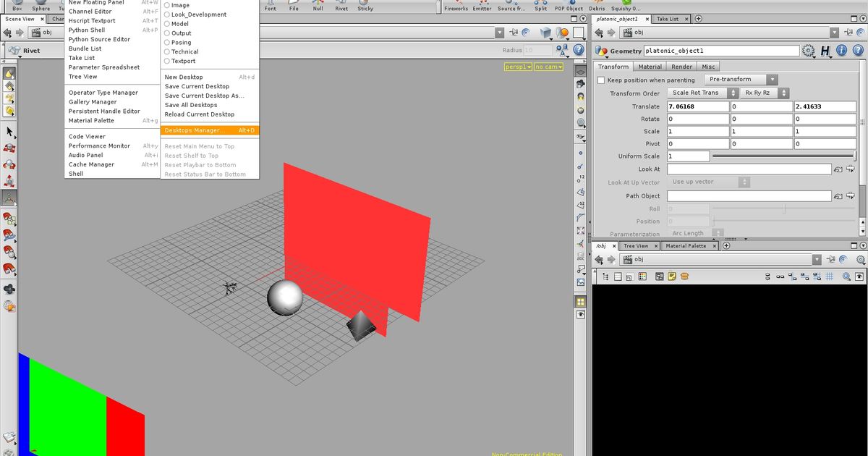Image resolution: width=868 pixels, height=456 pixels.
Task: Adjust the Uniform Scale slider
Action: [x=784, y=156]
